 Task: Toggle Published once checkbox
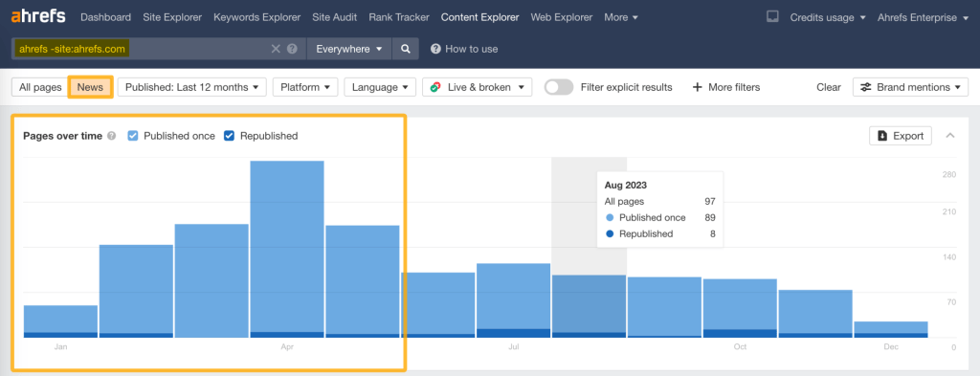(x=132, y=136)
